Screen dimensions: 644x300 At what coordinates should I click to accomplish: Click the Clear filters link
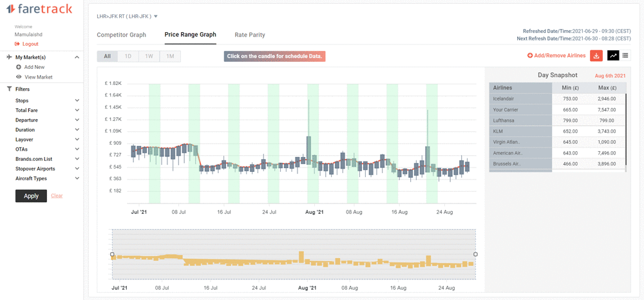tap(57, 196)
